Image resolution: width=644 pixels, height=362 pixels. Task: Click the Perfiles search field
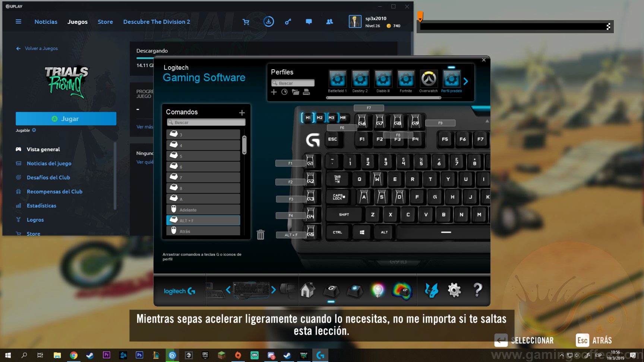[293, 83]
